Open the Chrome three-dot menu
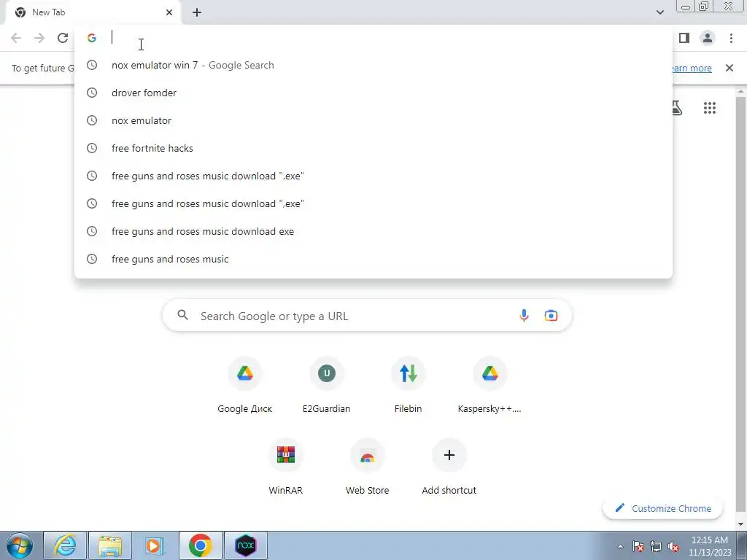Image resolution: width=747 pixels, height=560 pixels. 731,38
